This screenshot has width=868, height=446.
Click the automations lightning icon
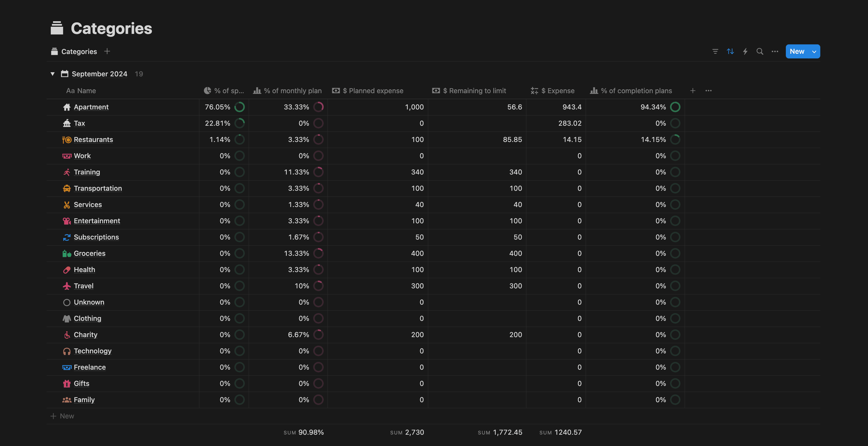[745, 51]
